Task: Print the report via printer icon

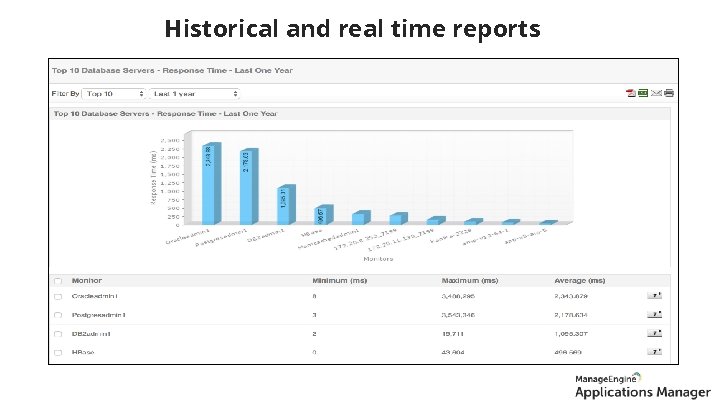Action: click(669, 93)
